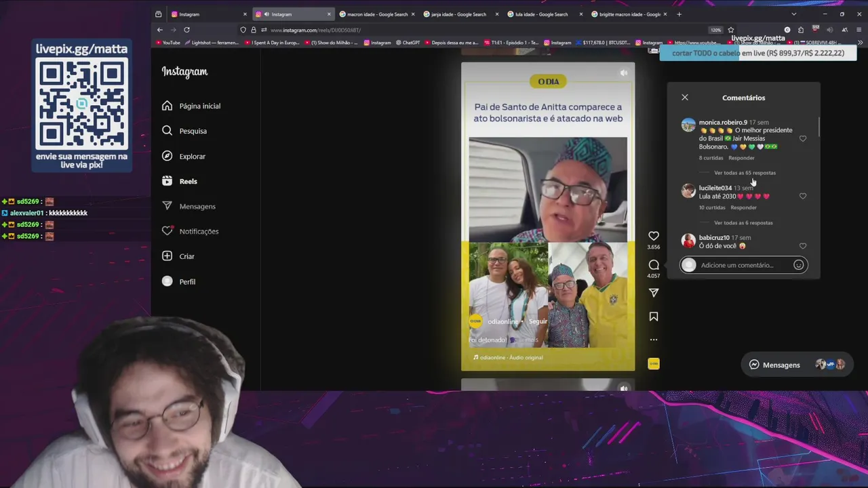
Task: Click Responder under lucileite034's comment
Action: point(743,207)
